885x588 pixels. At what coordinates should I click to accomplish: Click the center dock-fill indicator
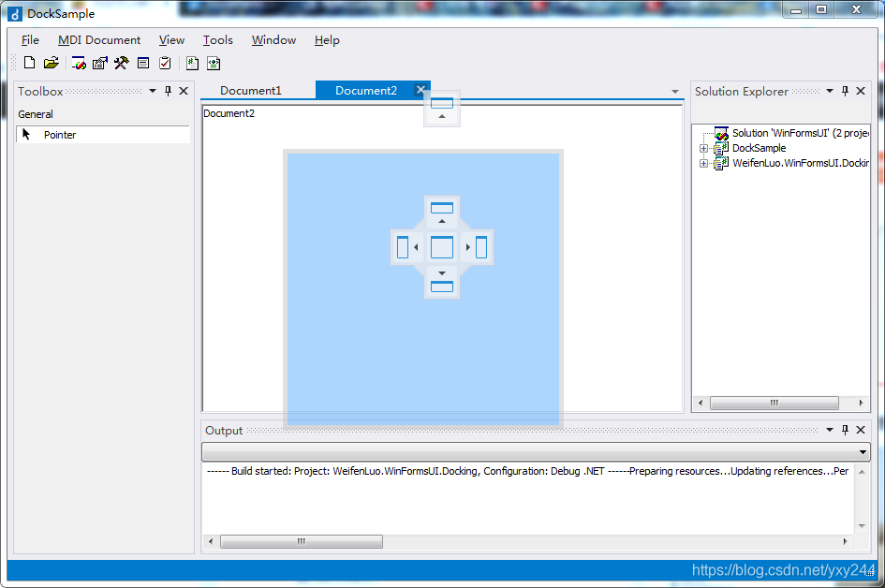point(442,247)
